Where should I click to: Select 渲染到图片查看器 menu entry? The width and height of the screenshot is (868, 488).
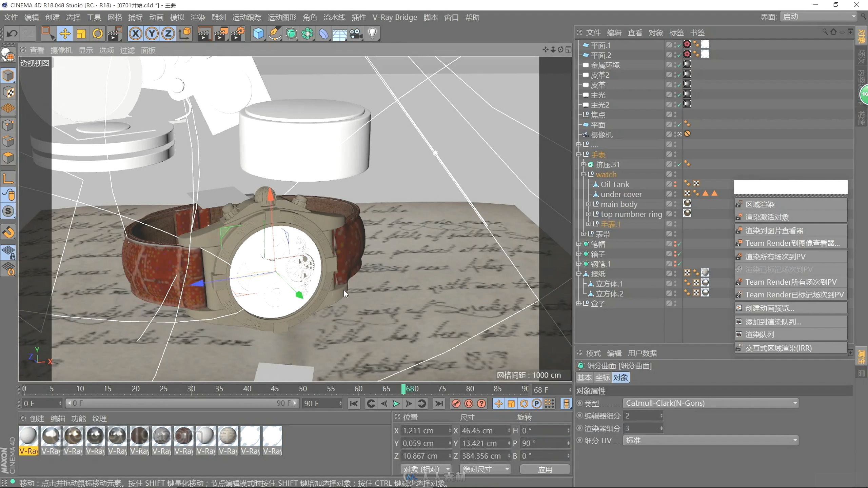[x=791, y=230]
